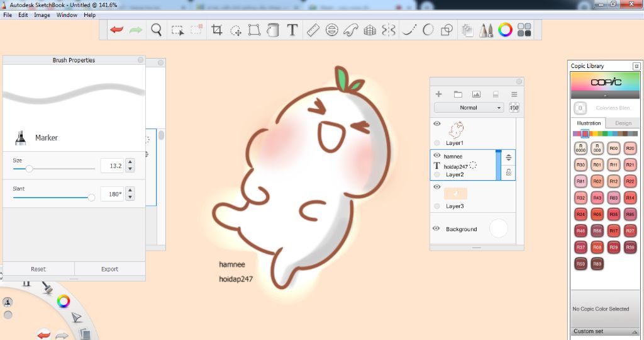Export the brush settings
Viewport: 644px width, 340px height.
pyautogui.click(x=109, y=269)
